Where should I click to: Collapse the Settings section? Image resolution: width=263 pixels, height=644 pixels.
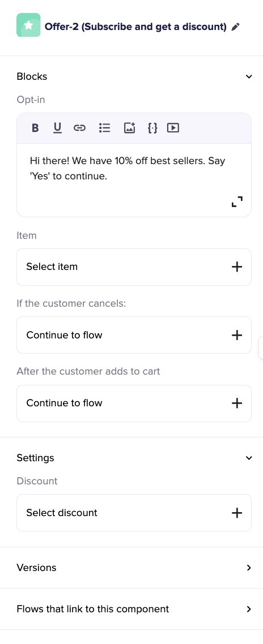click(249, 458)
